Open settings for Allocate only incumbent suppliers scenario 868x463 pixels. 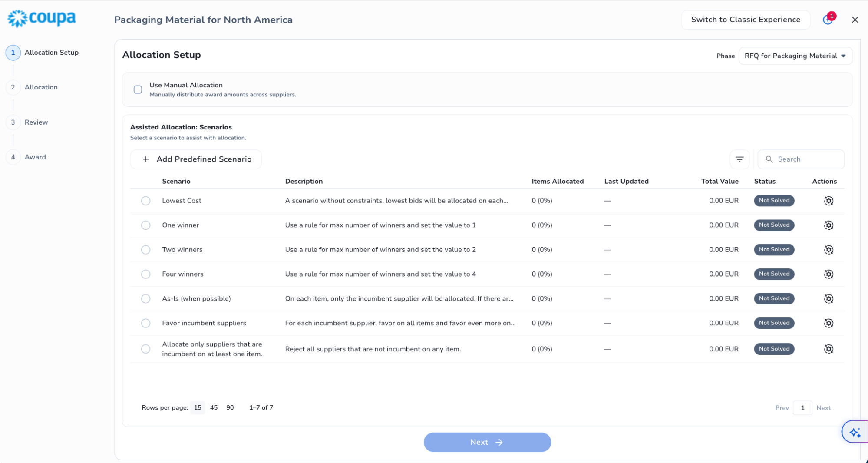(x=828, y=349)
